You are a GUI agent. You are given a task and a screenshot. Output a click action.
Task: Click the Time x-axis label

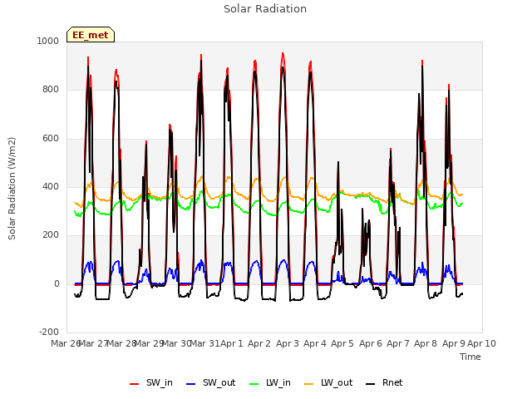(470, 357)
